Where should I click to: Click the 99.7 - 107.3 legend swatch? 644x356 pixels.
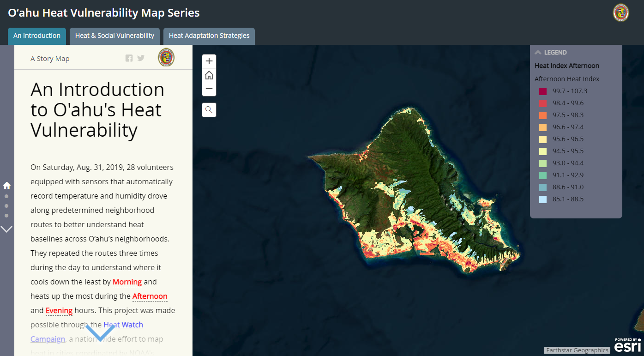pos(542,91)
